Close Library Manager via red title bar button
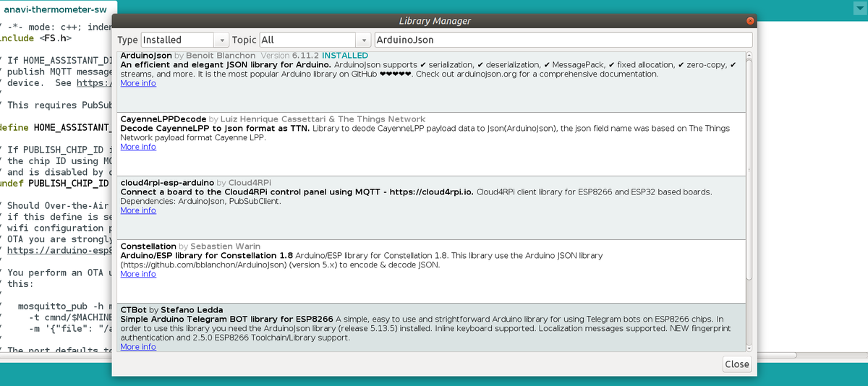868x386 pixels. (750, 22)
